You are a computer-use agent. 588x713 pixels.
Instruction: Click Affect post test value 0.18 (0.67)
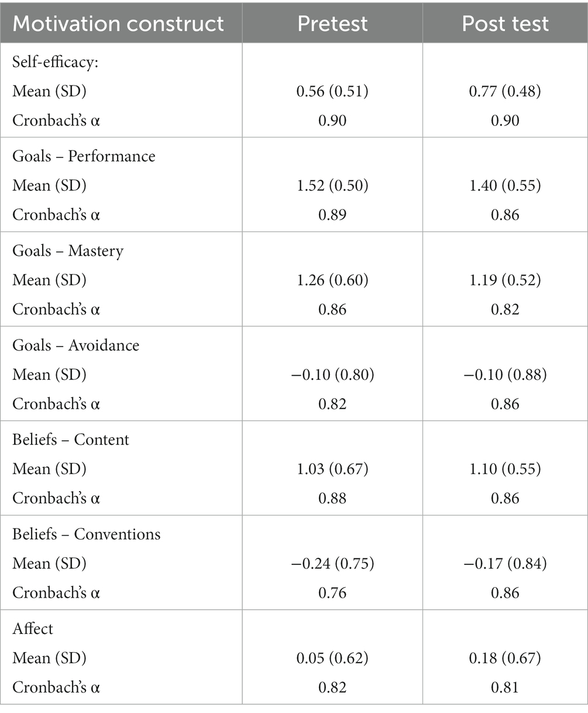pos(505,658)
